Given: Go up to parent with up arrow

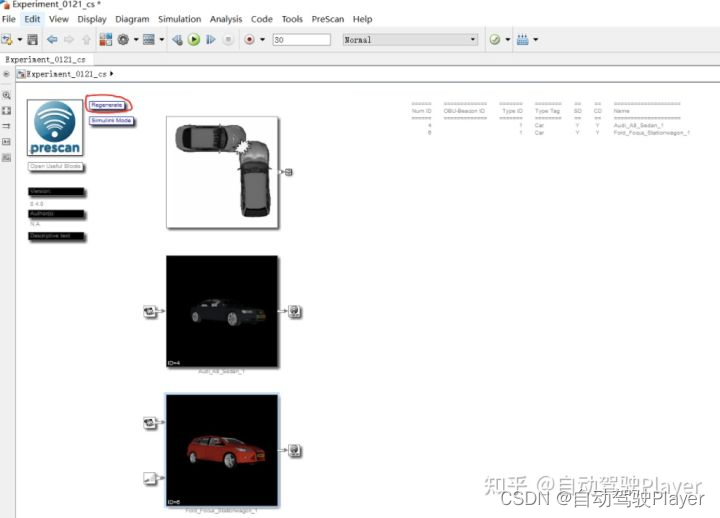Looking at the screenshot, I should point(86,40).
